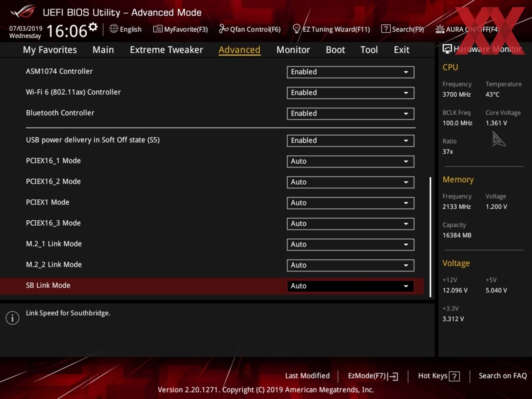Switch to Main tab
The height and width of the screenshot is (399, 532).
(x=103, y=50)
